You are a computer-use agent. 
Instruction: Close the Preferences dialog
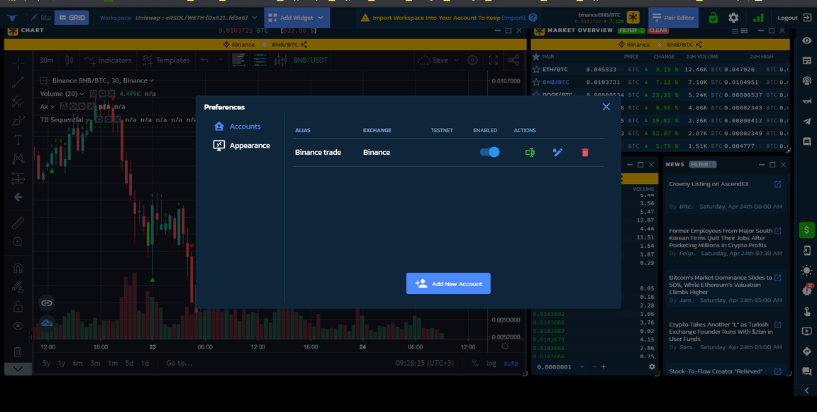click(x=606, y=107)
